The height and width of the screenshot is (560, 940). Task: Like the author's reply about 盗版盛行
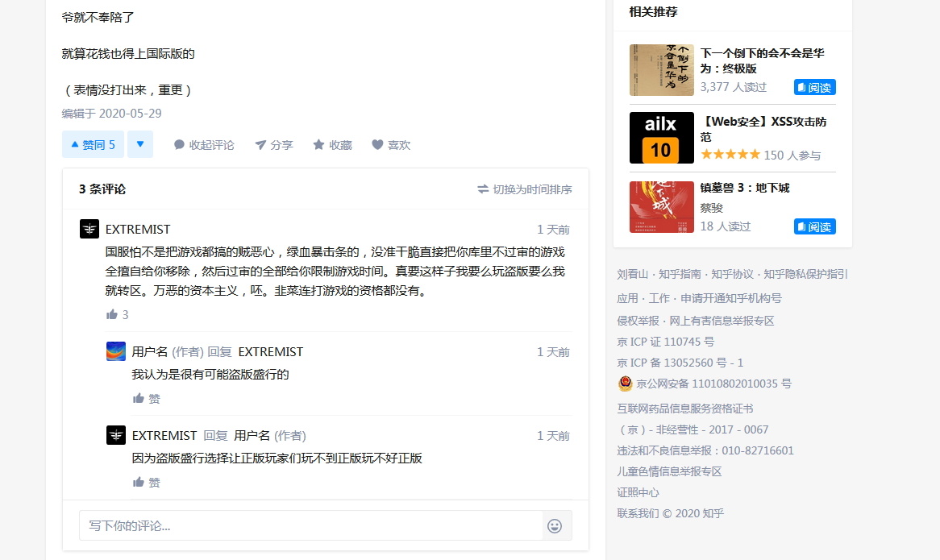click(146, 398)
